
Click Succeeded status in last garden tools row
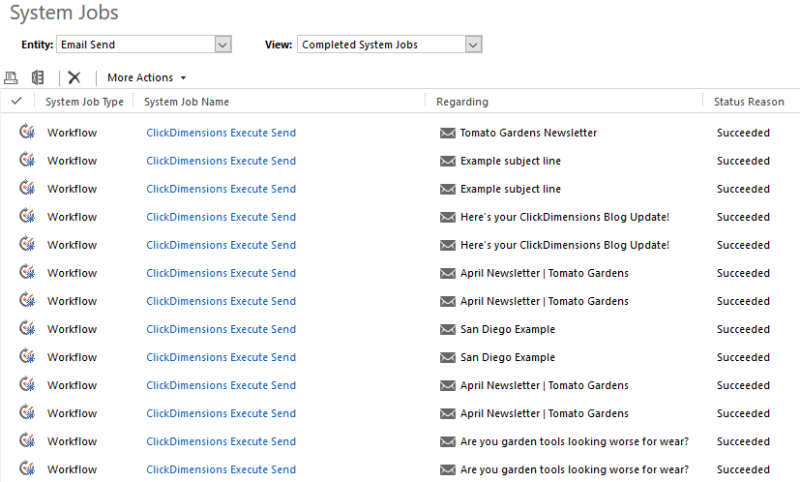pos(743,469)
